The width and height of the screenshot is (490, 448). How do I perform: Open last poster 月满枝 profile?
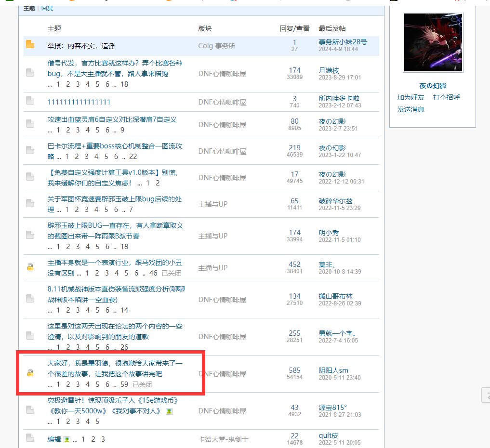point(329,70)
